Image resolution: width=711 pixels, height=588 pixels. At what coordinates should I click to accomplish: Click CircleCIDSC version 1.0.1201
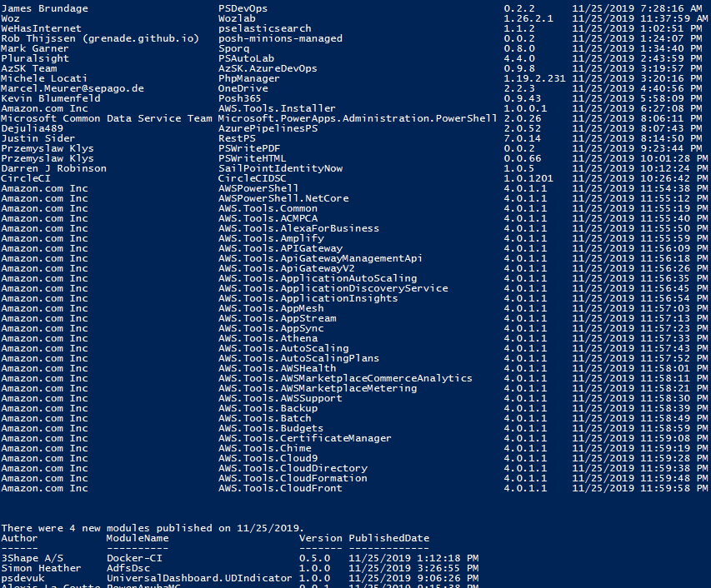[528, 178]
